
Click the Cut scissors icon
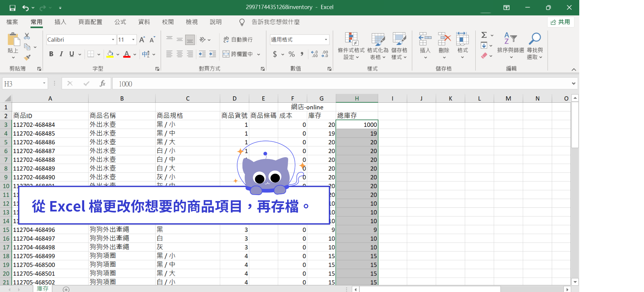click(x=27, y=36)
